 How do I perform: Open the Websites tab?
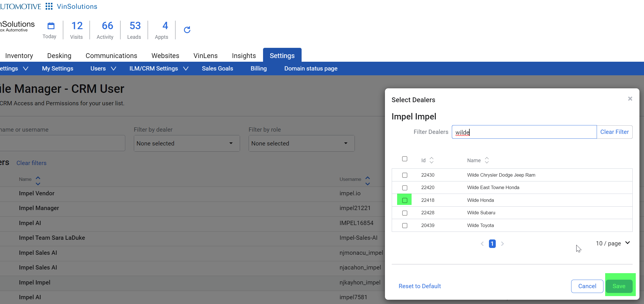click(x=165, y=55)
